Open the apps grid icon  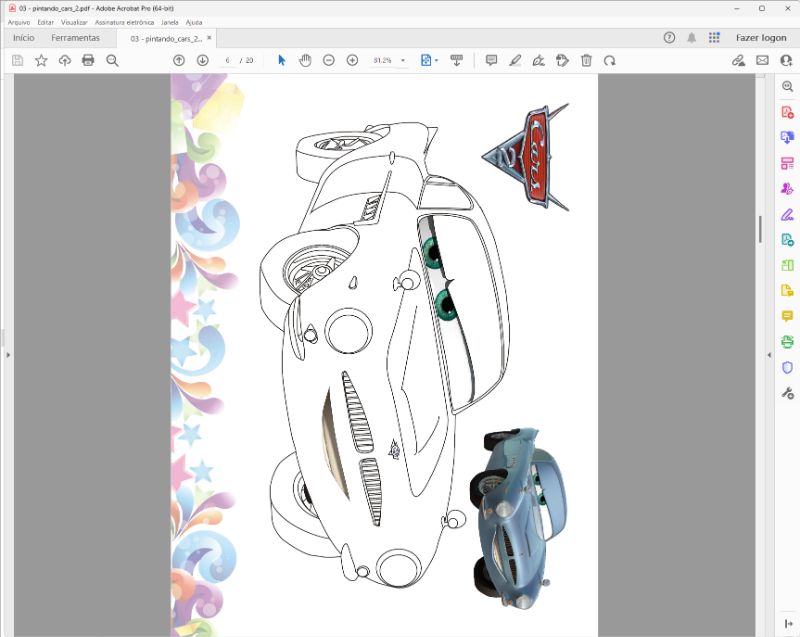pos(714,37)
